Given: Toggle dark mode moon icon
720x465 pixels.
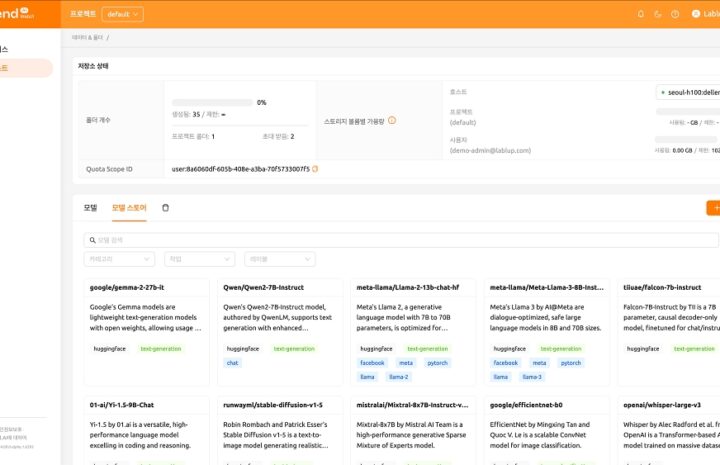Looking at the screenshot, I should pos(658,14).
